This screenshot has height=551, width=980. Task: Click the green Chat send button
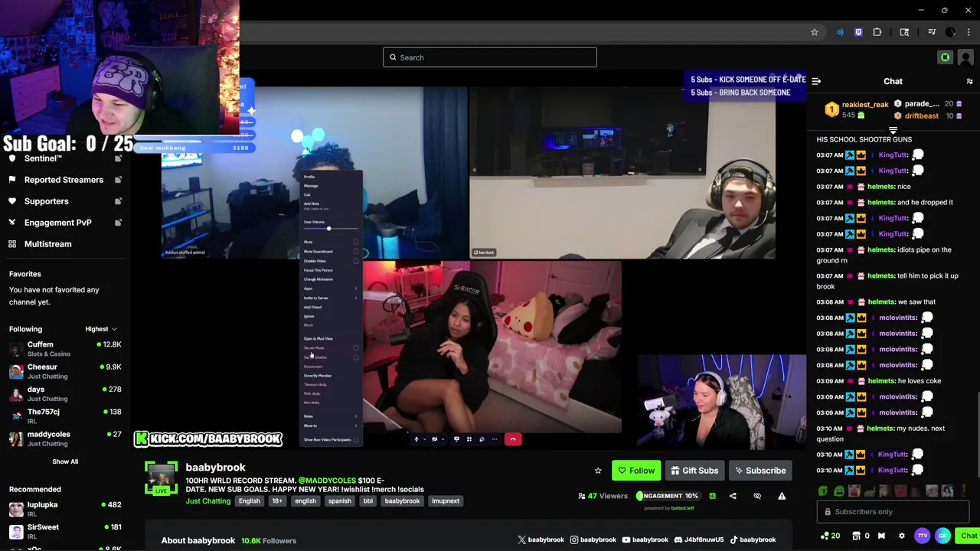coord(969,536)
